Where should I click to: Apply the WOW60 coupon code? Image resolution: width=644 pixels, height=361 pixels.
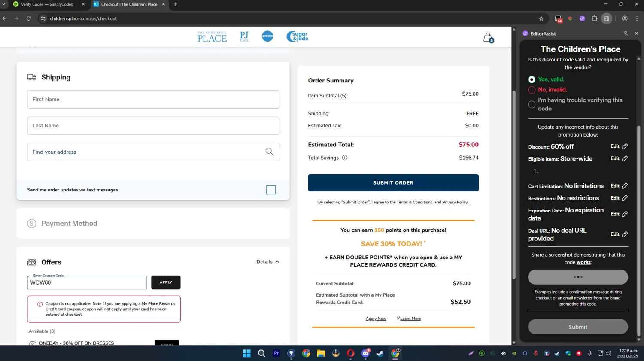coord(166,282)
